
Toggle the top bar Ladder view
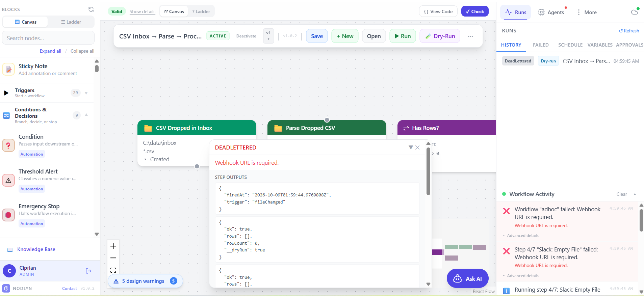(201, 11)
